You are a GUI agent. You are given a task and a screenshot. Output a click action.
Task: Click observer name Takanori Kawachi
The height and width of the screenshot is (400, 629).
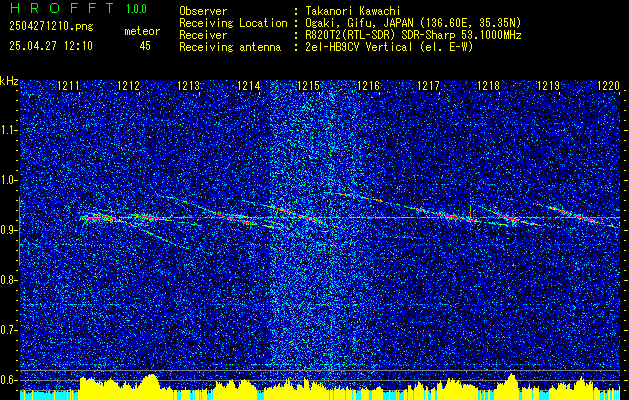(x=351, y=11)
